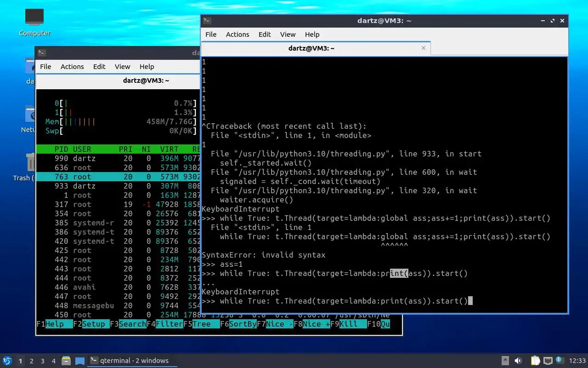Open the removable media eject tray icon

(x=505, y=361)
